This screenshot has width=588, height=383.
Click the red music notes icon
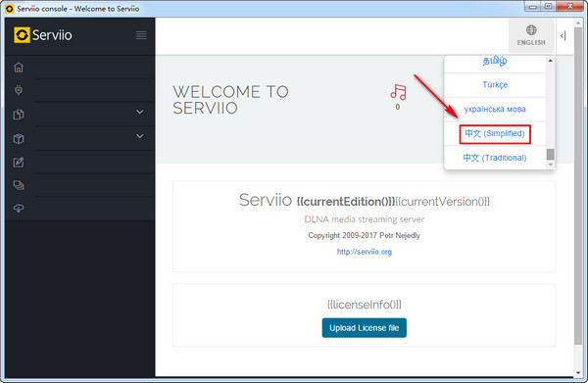click(398, 92)
